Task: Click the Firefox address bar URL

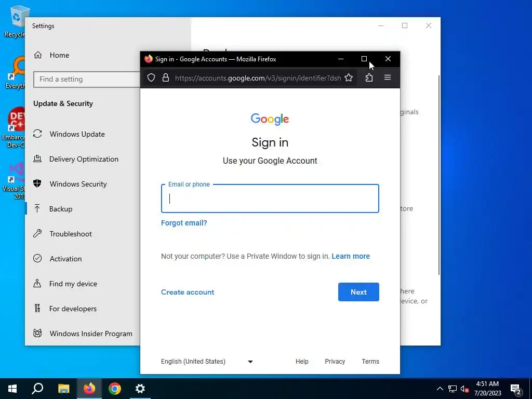Action: tap(258, 78)
